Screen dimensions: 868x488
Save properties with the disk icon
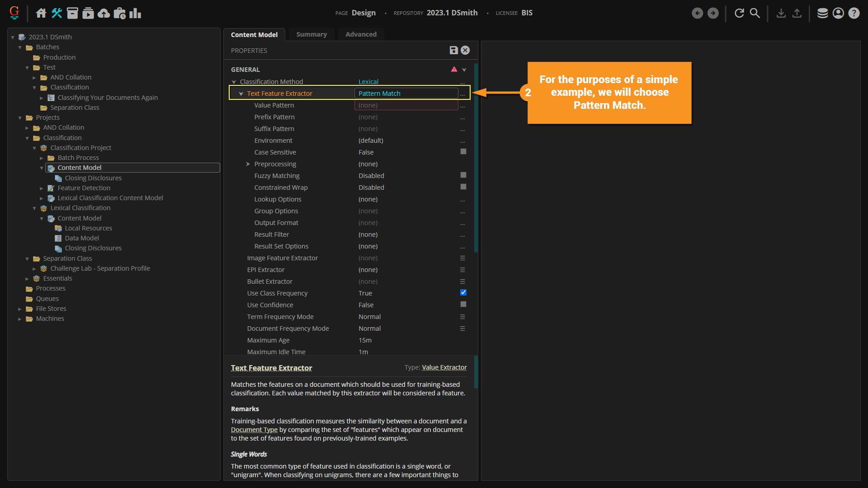click(453, 50)
